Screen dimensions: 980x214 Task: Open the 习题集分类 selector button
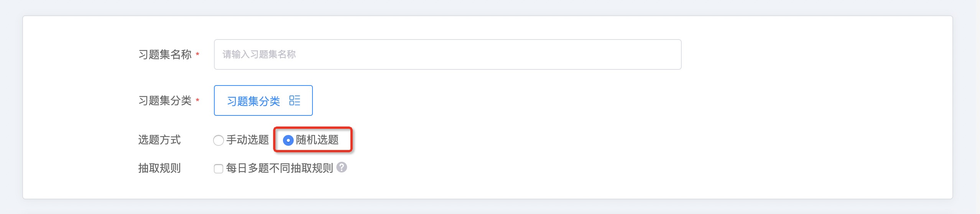[263, 100]
